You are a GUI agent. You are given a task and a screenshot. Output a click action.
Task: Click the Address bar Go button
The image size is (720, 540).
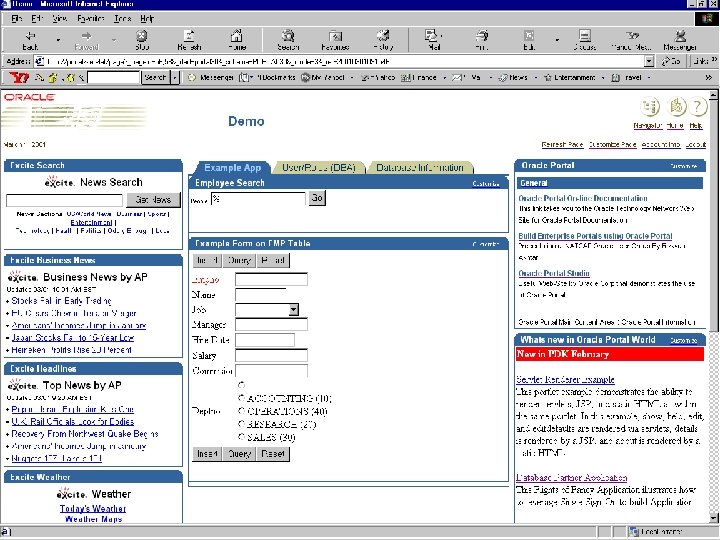[671, 61]
